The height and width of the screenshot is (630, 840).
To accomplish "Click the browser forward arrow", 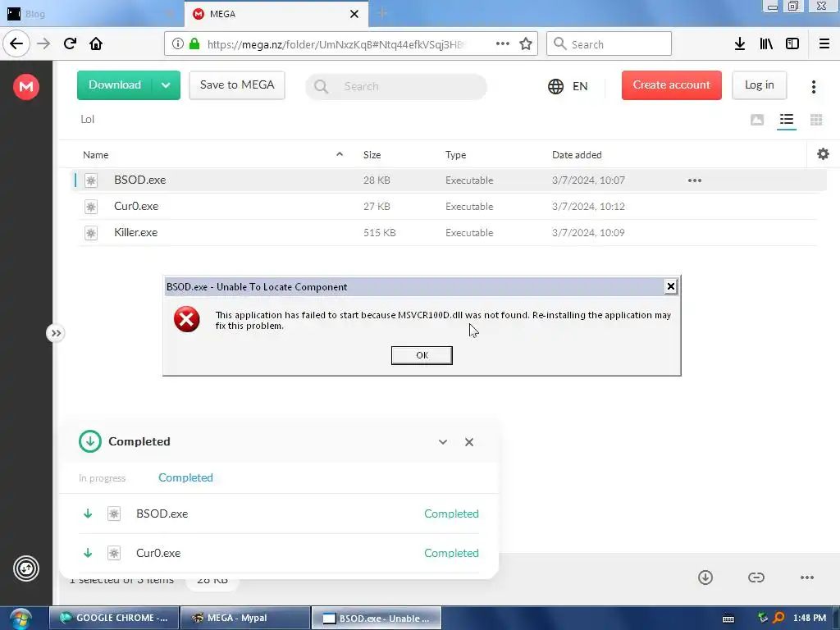I will pyautogui.click(x=43, y=43).
